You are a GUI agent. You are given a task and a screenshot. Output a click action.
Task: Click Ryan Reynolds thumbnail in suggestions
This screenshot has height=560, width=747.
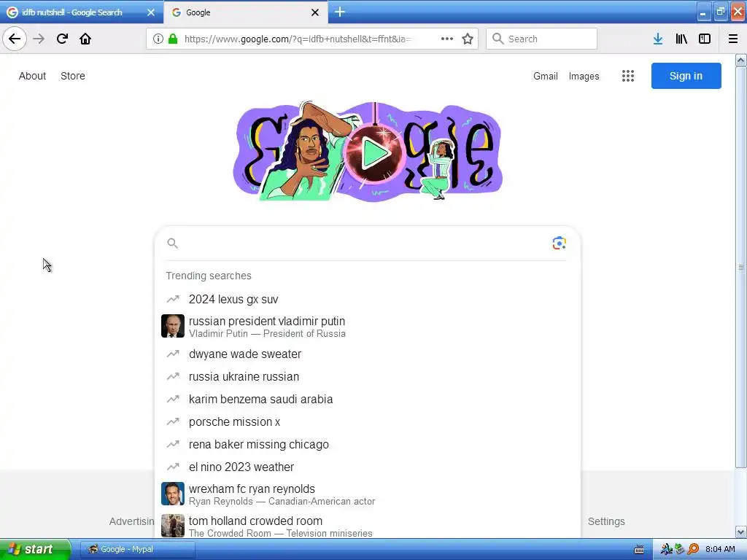tap(172, 494)
